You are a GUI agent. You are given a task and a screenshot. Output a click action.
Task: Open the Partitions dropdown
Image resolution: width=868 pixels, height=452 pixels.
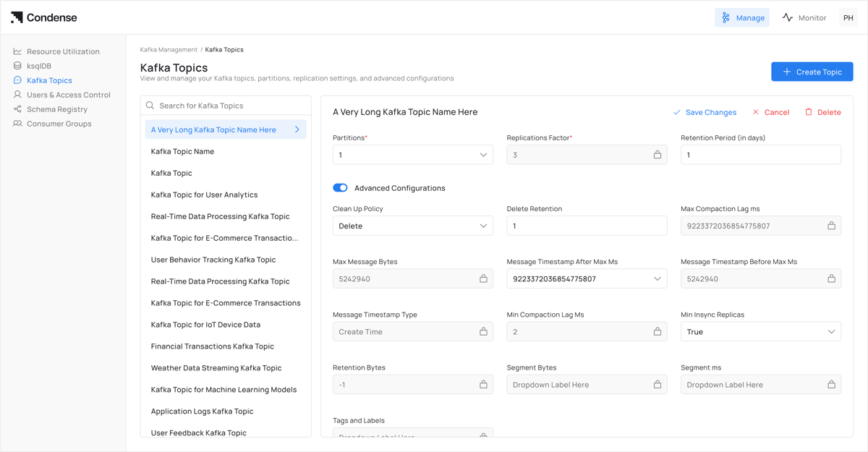413,155
